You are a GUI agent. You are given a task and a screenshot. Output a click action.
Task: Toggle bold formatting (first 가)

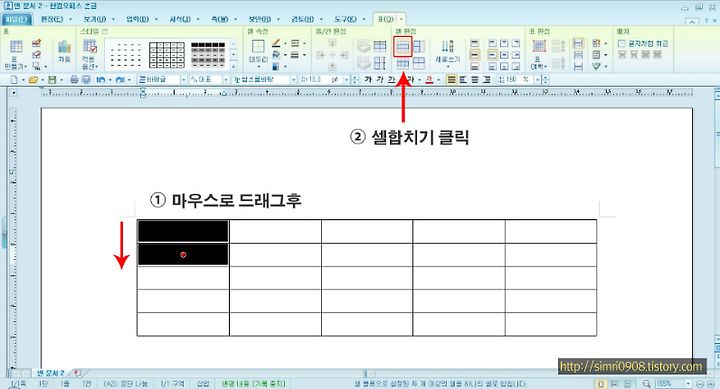coord(367,80)
